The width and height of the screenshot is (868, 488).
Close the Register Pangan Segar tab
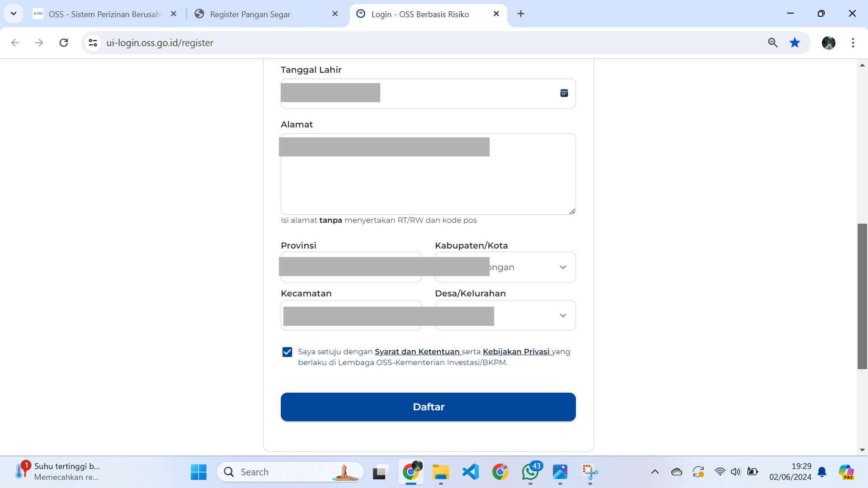point(335,14)
